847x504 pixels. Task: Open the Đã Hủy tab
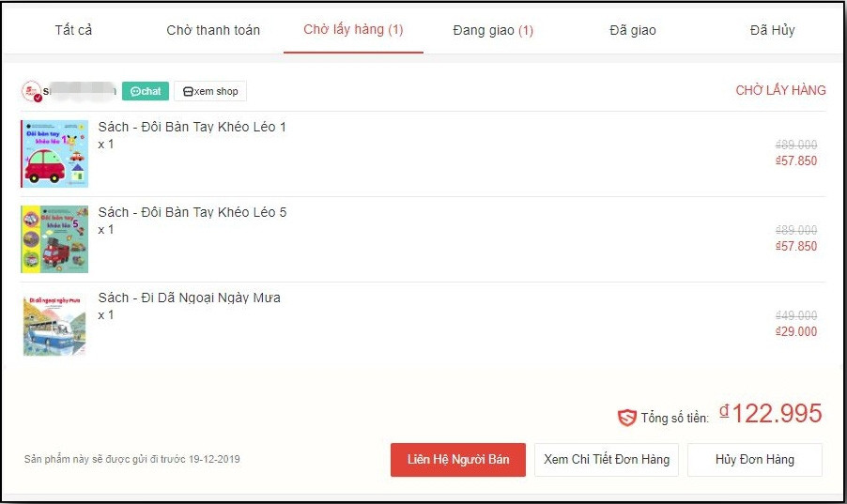click(772, 30)
